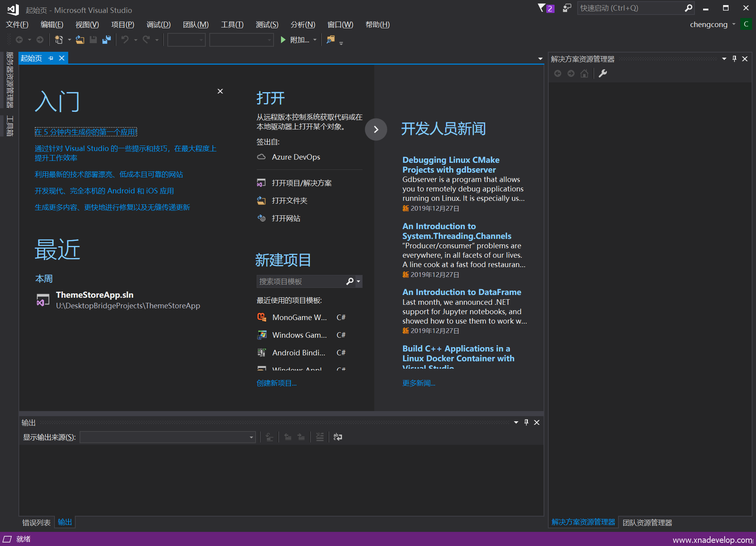Toggle word wrap in Output panel
Image resolution: width=756 pixels, height=546 pixels.
337,437
